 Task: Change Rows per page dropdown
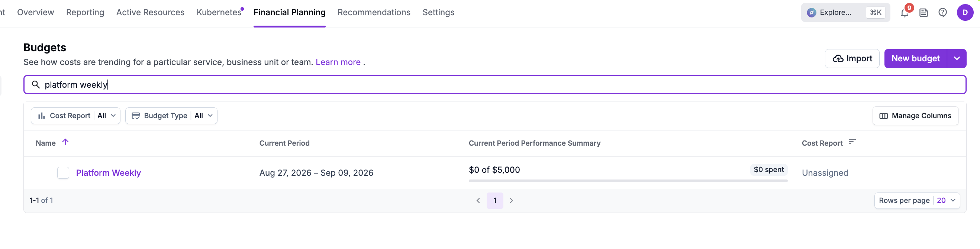(917, 200)
